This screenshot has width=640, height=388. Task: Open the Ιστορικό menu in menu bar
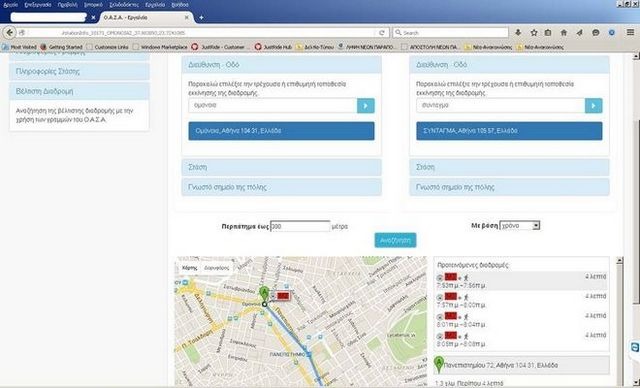pos(93,5)
